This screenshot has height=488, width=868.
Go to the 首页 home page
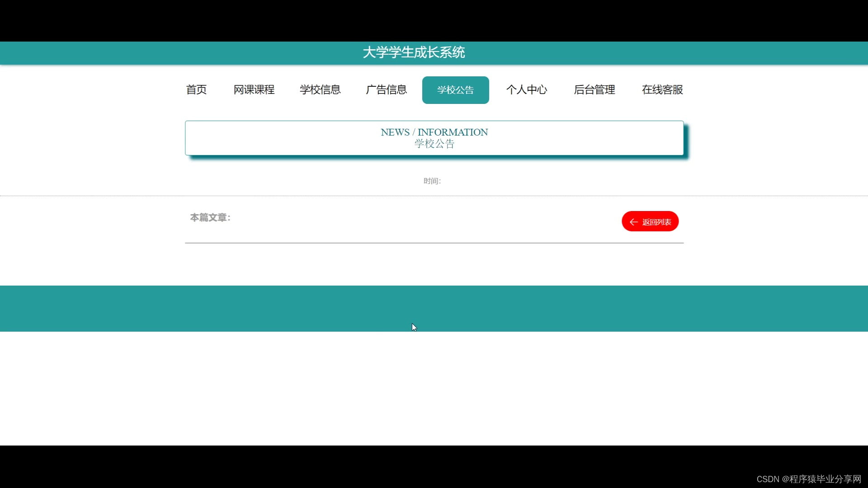coord(196,90)
